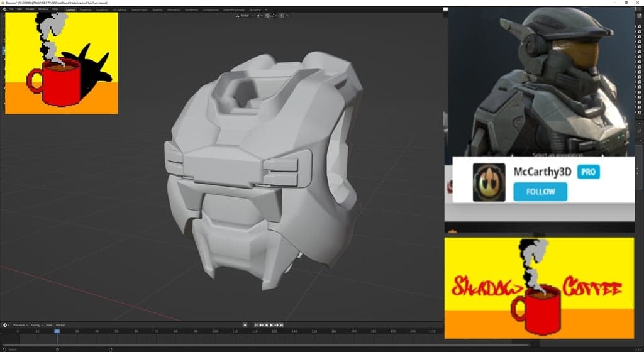Switch to the Modeling workspace tab
Screen dimensions: 644x352
point(86,9)
